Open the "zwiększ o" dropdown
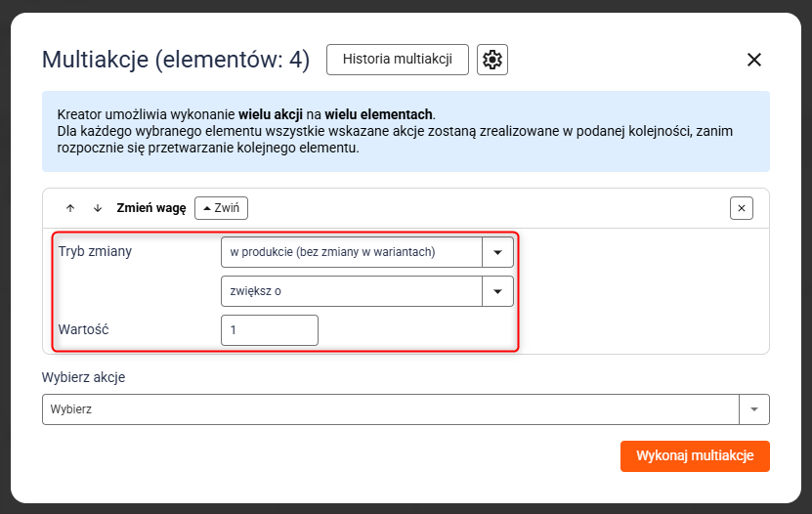812x514 pixels. [x=353, y=291]
